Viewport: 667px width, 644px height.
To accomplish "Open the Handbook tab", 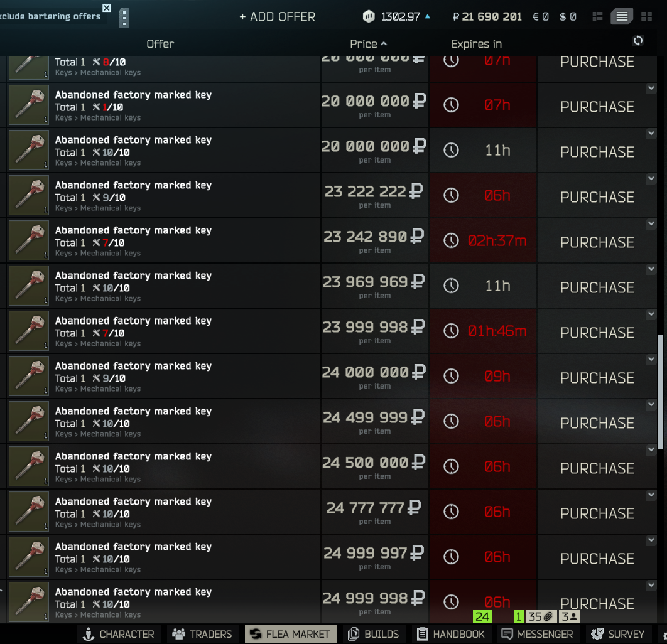I will click(x=451, y=634).
